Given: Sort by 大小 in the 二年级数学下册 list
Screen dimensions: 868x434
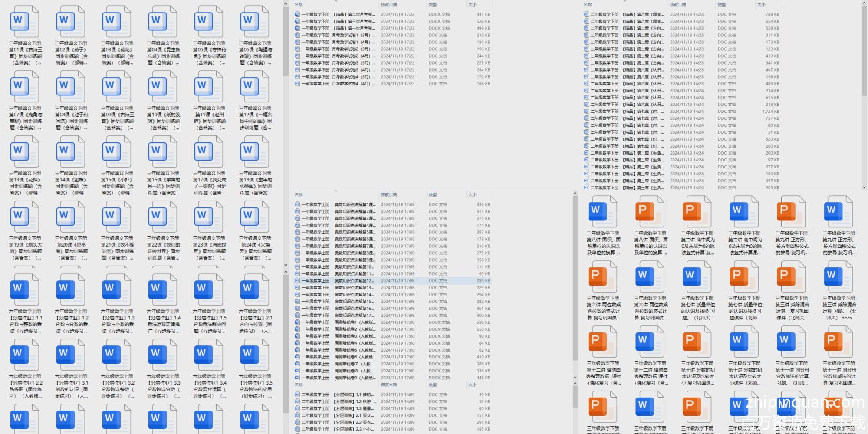Looking at the screenshot, I should 761,4.
